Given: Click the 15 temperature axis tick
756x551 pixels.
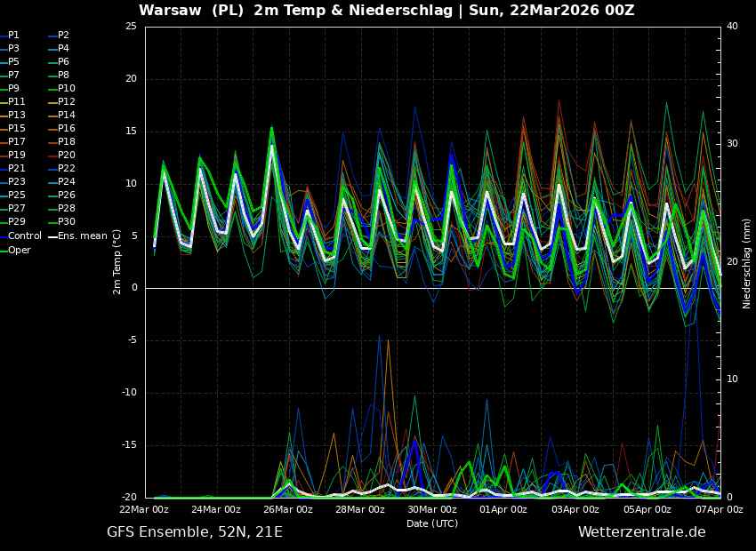Looking at the screenshot, I should click(131, 131).
